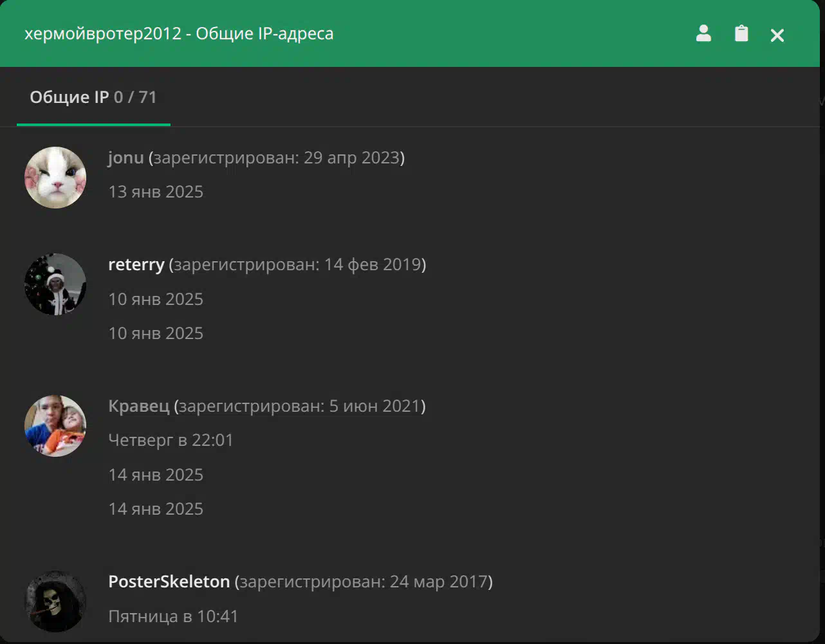The height and width of the screenshot is (644, 825).
Task: Click the clipboard copy icon in header
Action: point(741,33)
